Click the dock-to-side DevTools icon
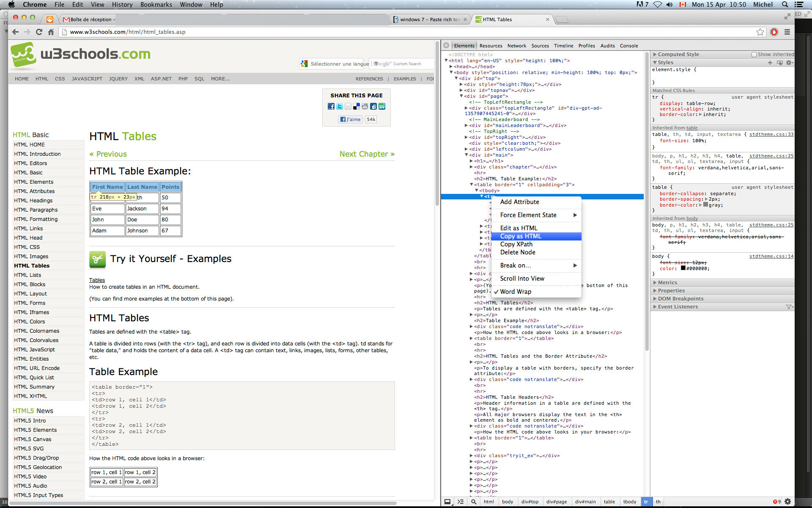The width and height of the screenshot is (812, 508). click(x=447, y=502)
